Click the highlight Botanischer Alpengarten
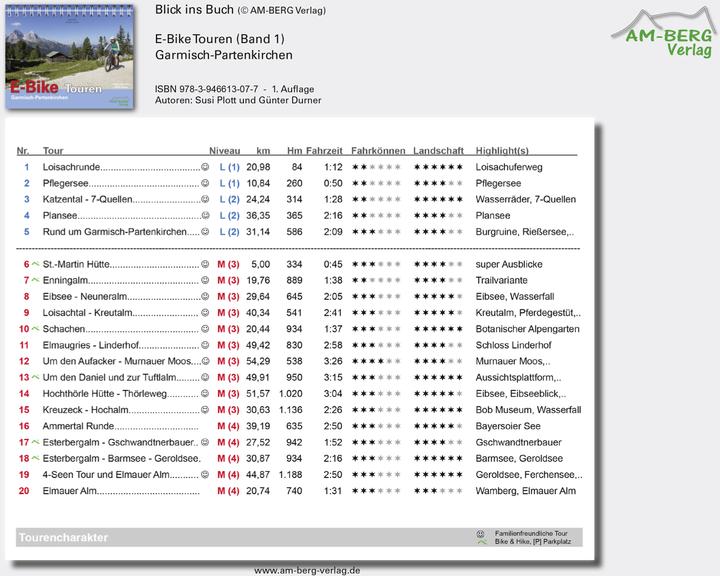The height and width of the screenshot is (576, 720). (527, 329)
